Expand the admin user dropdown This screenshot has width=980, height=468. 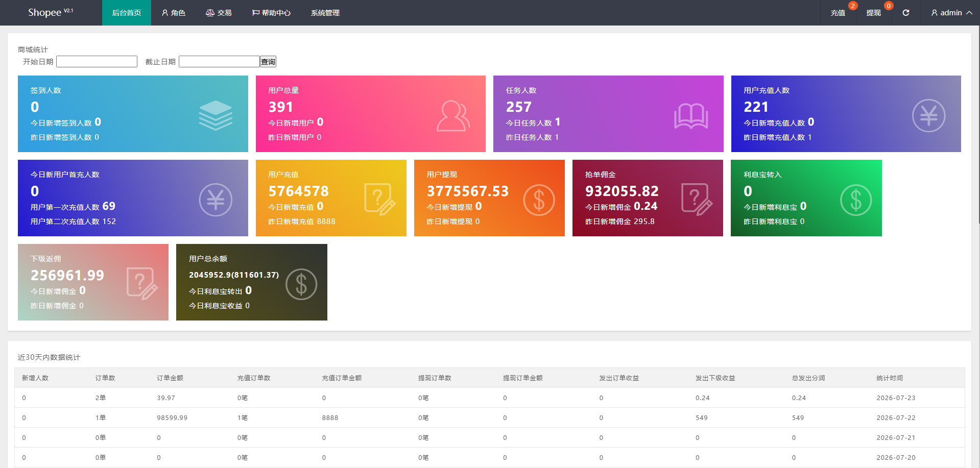point(951,13)
